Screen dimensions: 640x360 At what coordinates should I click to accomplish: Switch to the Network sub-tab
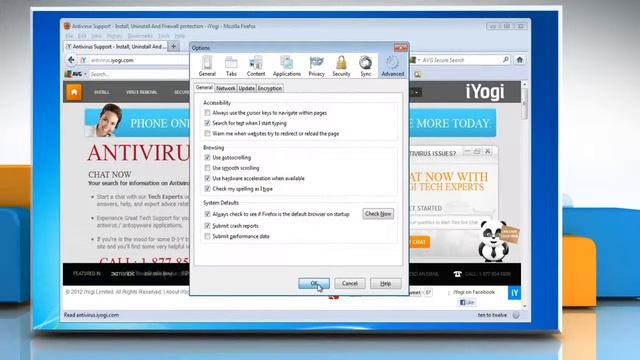coord(225,88)
